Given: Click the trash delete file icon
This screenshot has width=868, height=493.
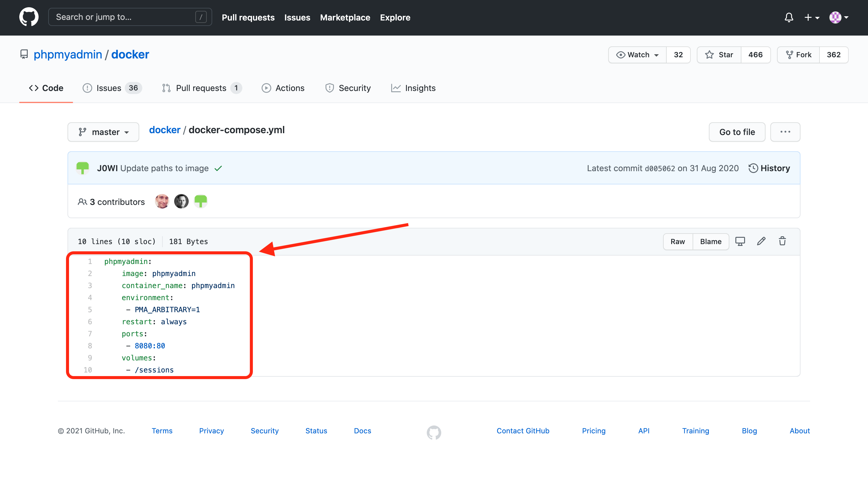Looking at the screenshot, I should (782, 241).
